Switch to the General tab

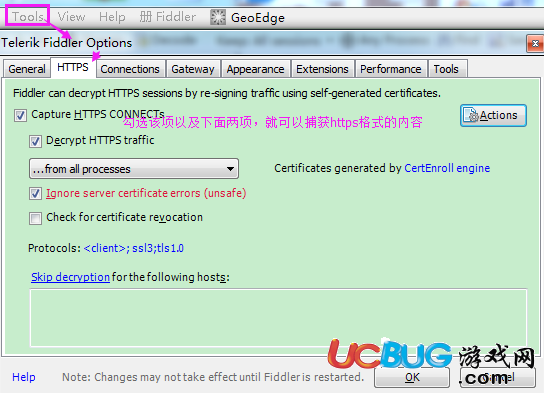27,69
